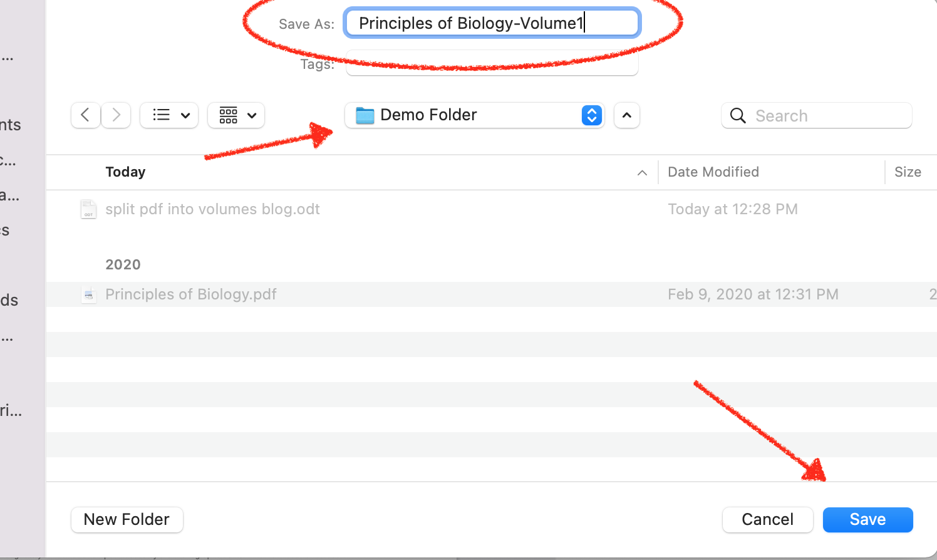Image resolution: width=937 pixels, height=560 pixels.
Task: Collapse the dialog with the up chevron button
Action: pyautogui.click(x=627, y=115)
